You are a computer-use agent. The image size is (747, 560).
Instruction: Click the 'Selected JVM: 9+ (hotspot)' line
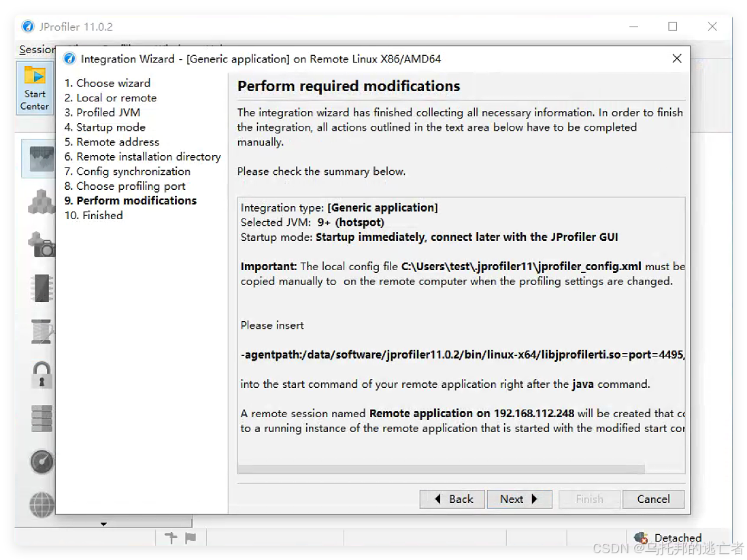[x=312, y=223]
